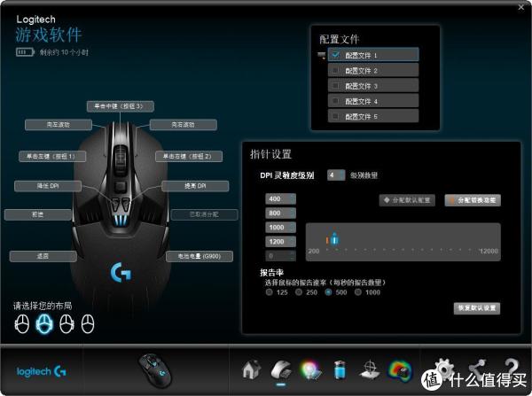Click the 电池电量 (G900) assignment label
This screenshot has width=532, height=396.
(199, 256)
